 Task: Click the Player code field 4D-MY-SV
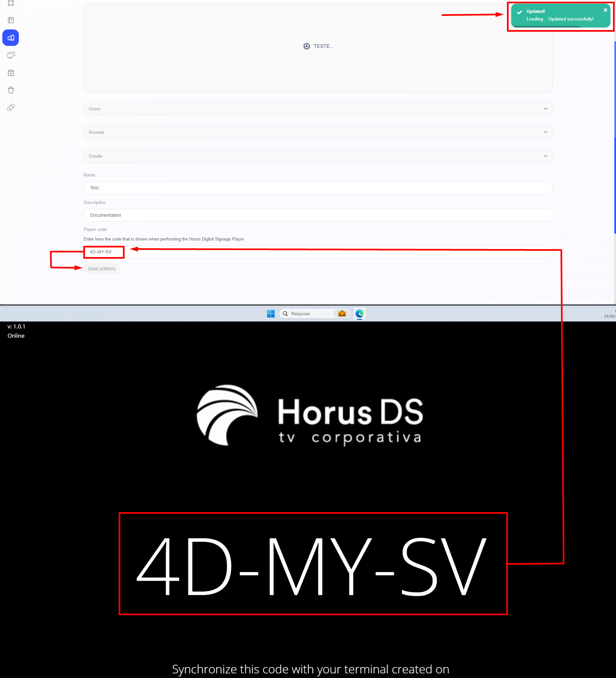pyautogui.click(x=318, y=252)
